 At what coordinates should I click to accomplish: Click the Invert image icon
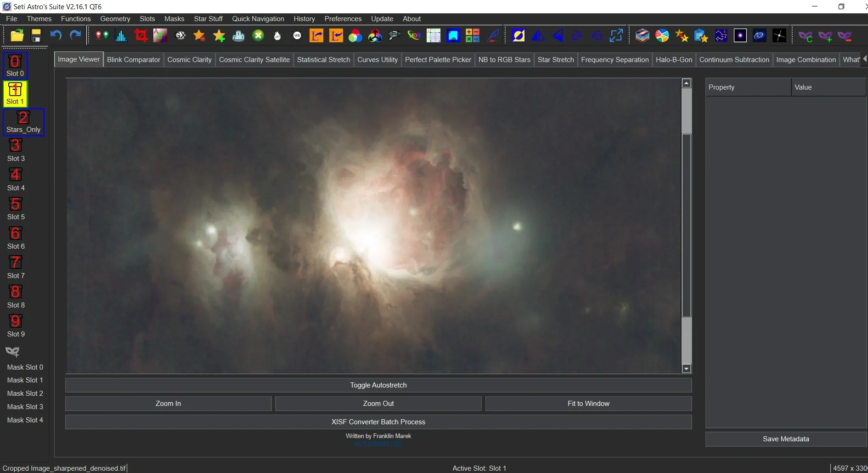(x=519, y=35)
